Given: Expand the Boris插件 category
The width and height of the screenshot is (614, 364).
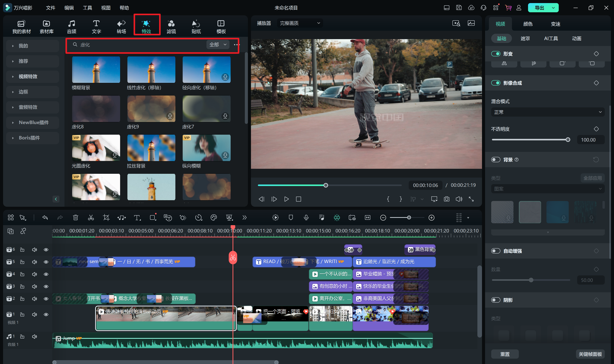Looking at the screenshot, I should tap(32, 138).
